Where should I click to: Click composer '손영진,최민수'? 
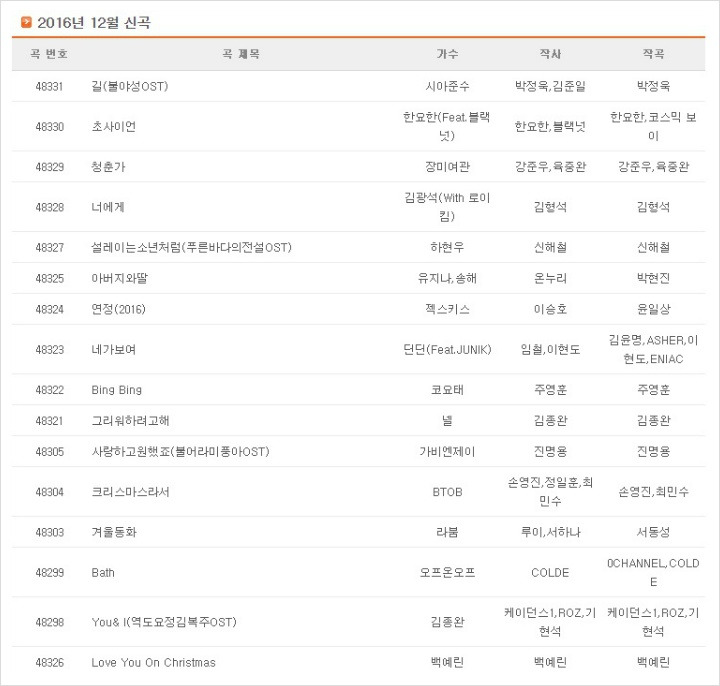tap(653, 492)
